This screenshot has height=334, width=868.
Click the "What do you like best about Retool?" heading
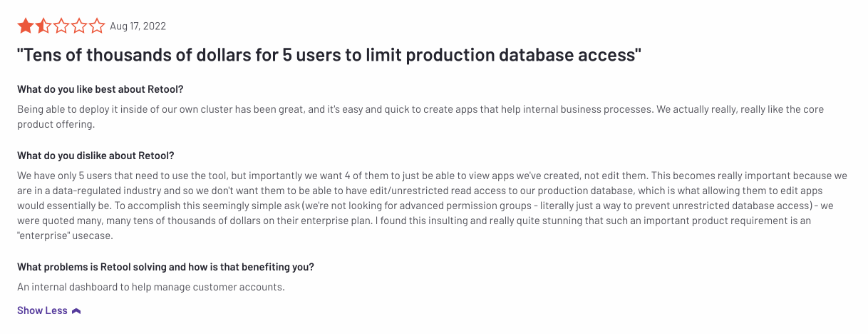(110, 89)
